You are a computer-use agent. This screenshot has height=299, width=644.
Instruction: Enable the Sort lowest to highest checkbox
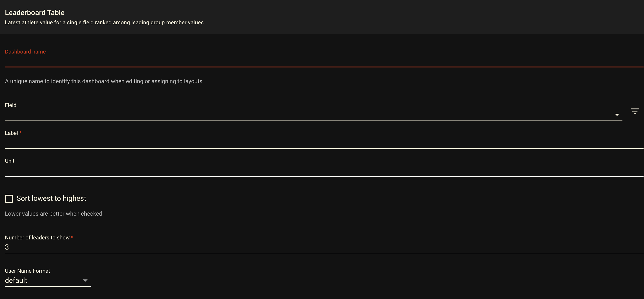click(x=9, y=199)
